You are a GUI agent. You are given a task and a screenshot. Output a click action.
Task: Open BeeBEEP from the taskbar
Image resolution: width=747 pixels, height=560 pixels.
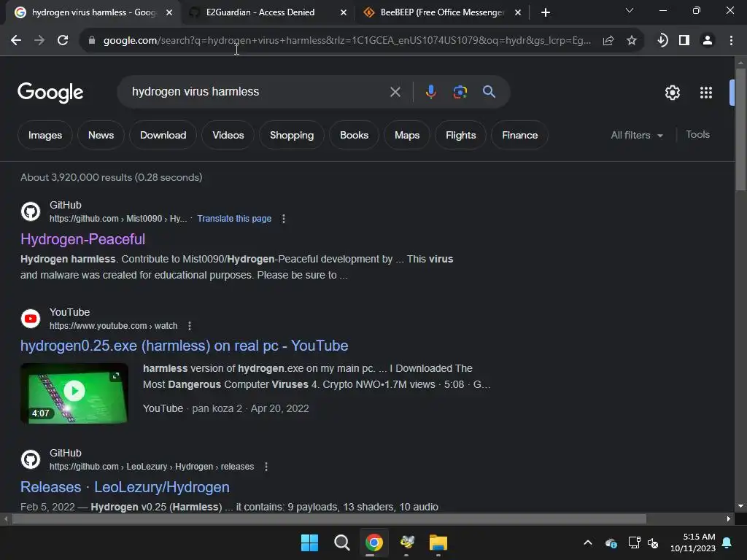pos(407,542)
